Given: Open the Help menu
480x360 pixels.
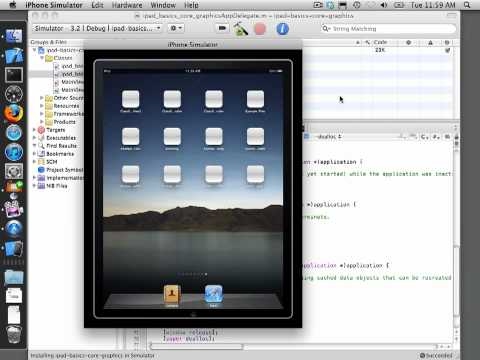Looking at the screenshot, I should tap(191, 5).
